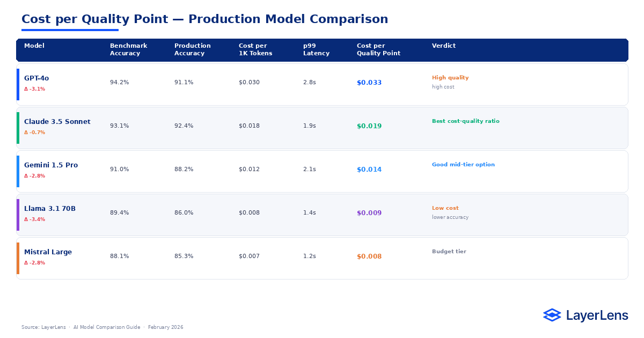644x338 pixels.
Task: Click Mistral cost per quality point $0.008
Action: 369,256
